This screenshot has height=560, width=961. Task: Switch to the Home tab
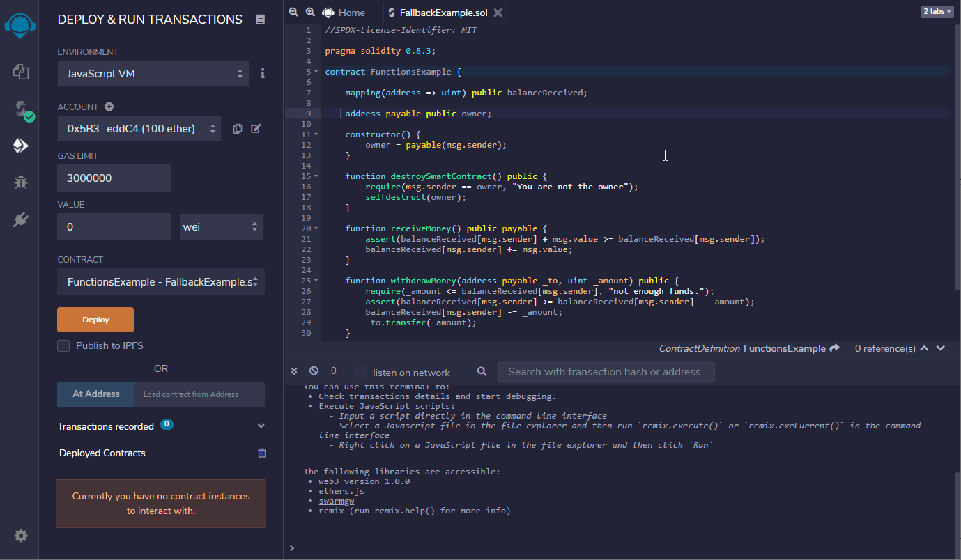point(345,12)
